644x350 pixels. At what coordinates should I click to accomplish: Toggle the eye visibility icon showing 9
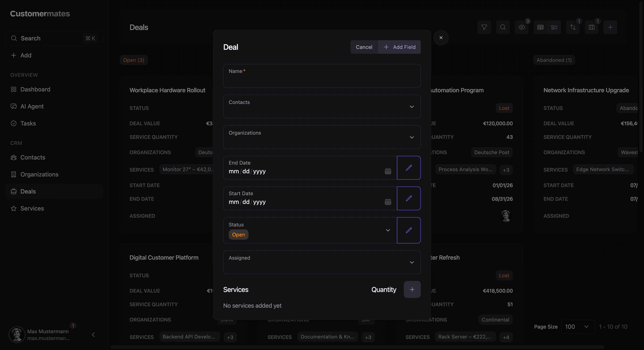pyautogui.click(x=522, y=27)
